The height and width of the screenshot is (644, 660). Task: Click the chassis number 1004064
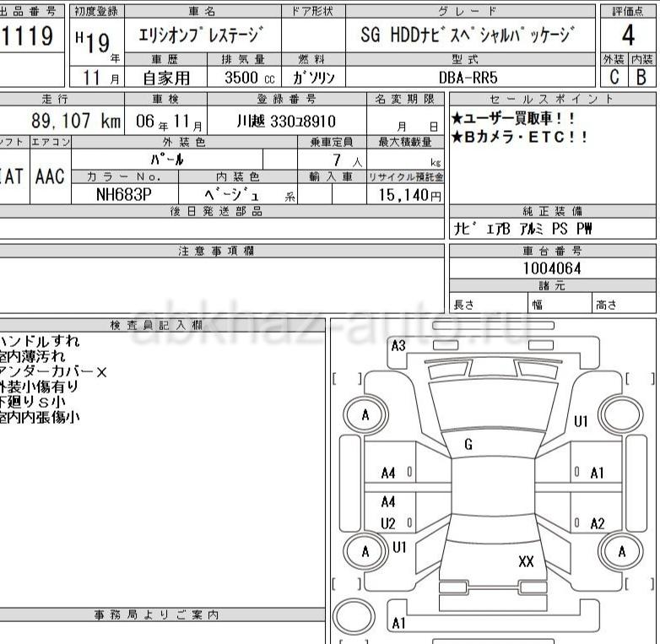(x=552, y=268)
